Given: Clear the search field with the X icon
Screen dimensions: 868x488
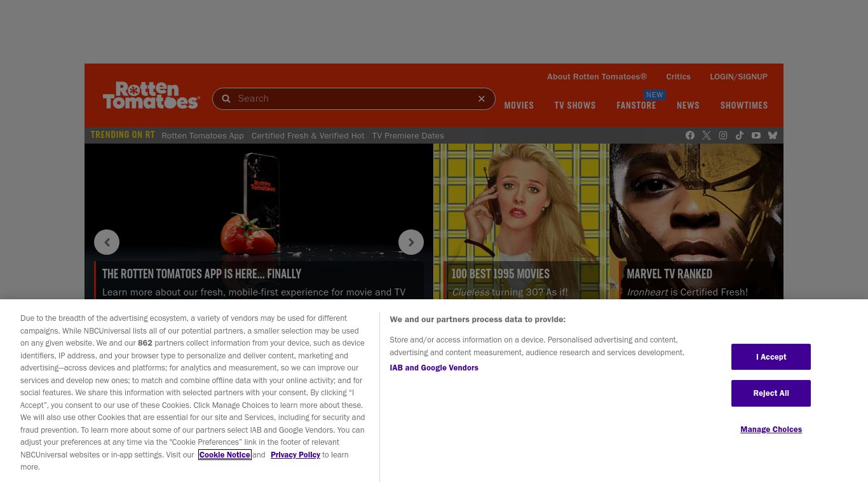Looking at the screenshot, I should tap(482, 98).
